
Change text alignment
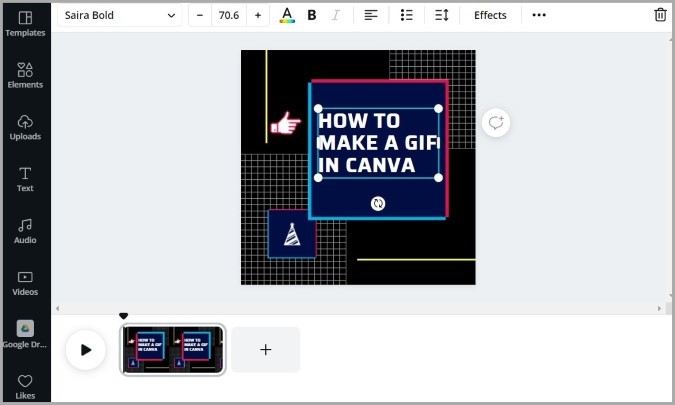coord(371,15)
